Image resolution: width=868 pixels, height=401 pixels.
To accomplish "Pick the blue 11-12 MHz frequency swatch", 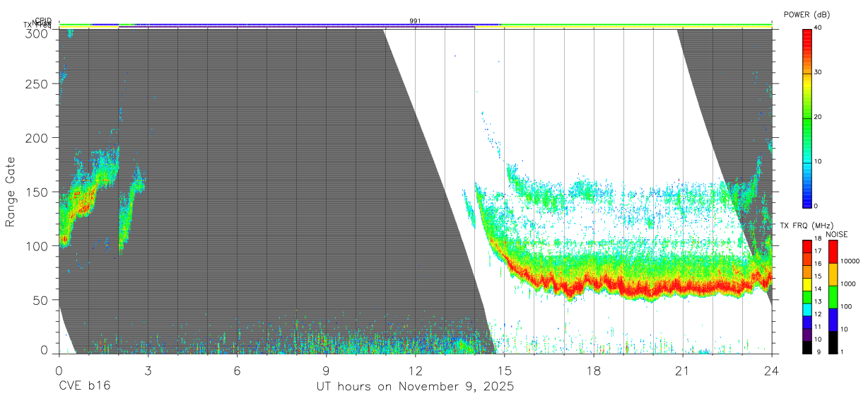I will [807, 322].
